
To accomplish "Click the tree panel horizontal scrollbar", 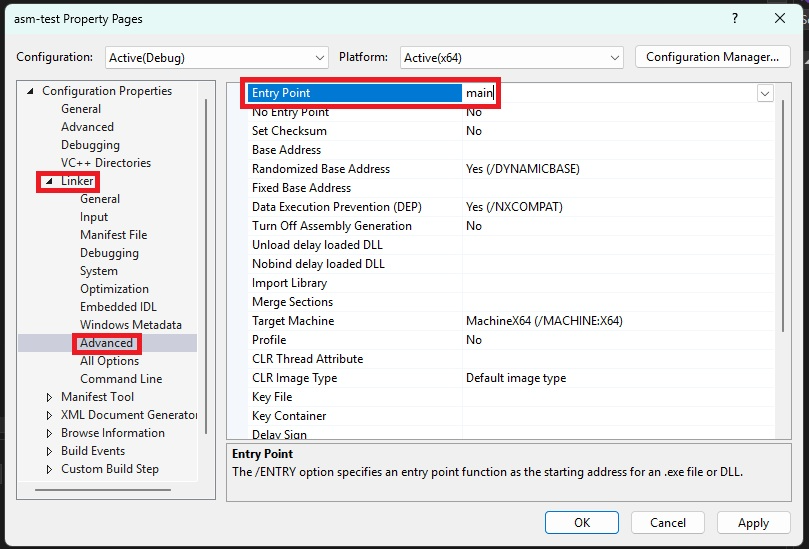I will [103, 490].
